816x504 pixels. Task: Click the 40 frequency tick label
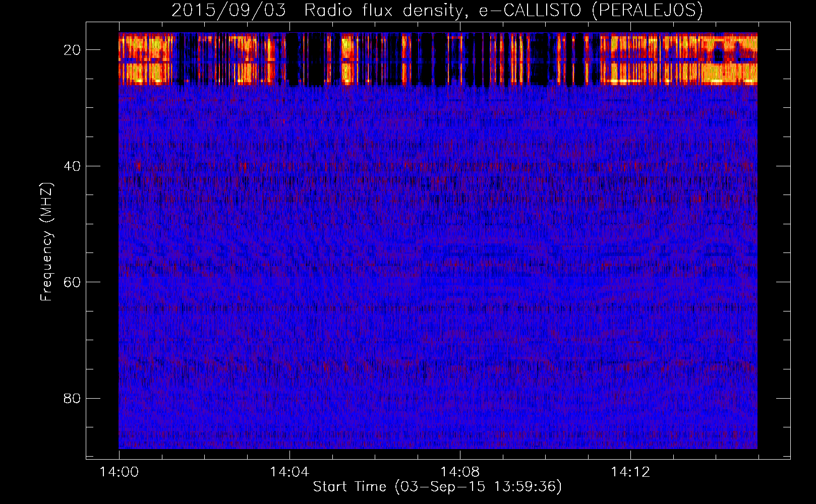[72, 166]
